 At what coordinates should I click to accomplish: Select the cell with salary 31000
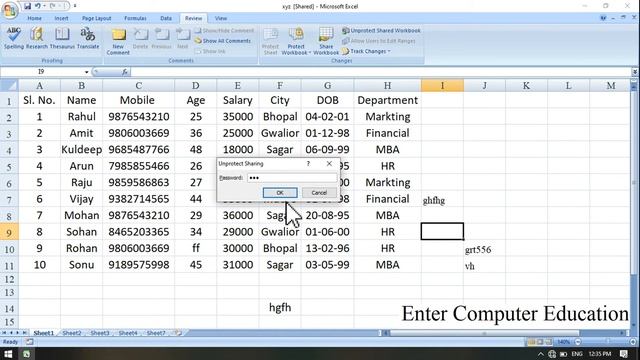238,265
